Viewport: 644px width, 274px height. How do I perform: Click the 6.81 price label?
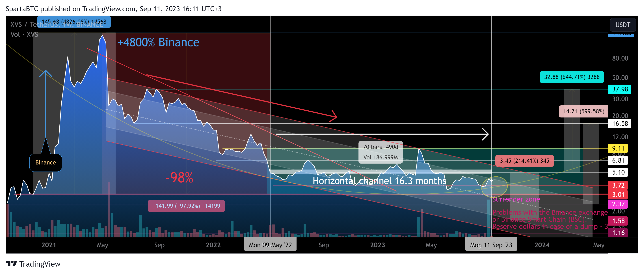[618, 160]
